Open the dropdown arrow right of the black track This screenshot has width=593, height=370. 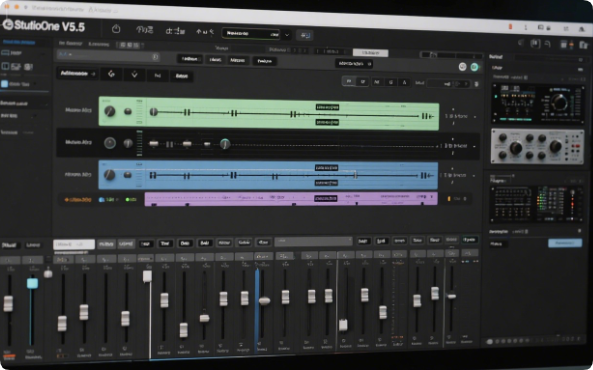[x=475, y=146]
